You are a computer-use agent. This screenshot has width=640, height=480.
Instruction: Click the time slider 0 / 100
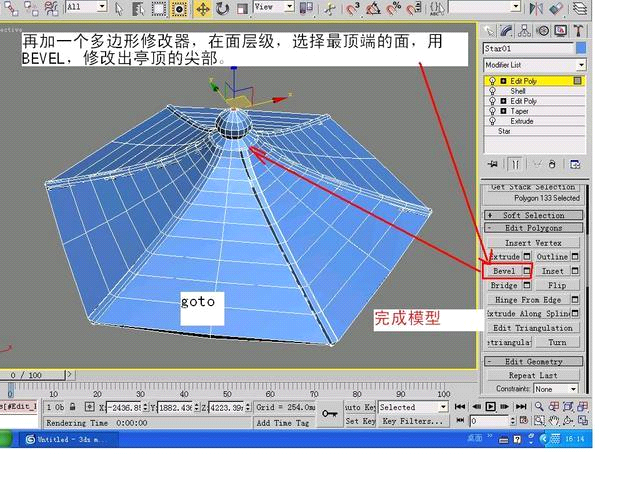pyautogui.click(x=33, y=375)
